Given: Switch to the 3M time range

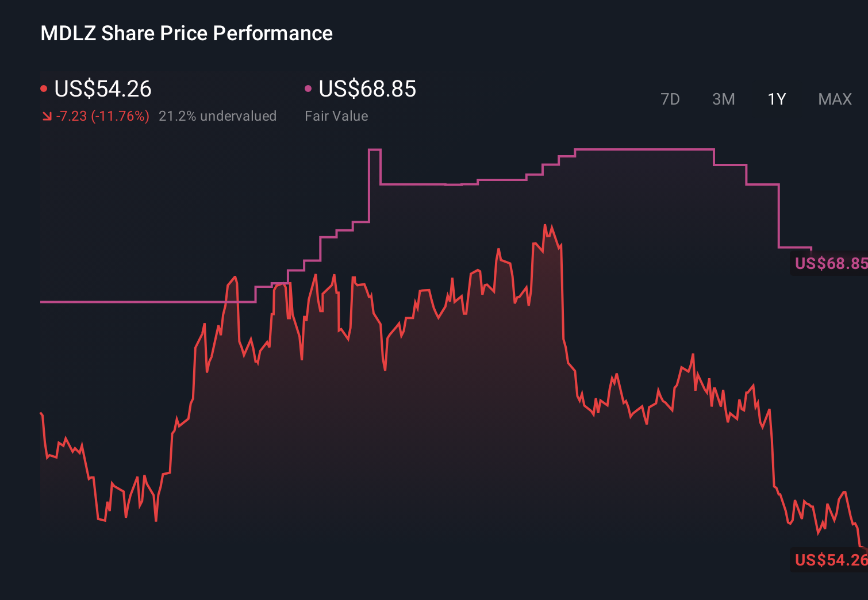Looking at the screenshot, I should pos(723,99).
